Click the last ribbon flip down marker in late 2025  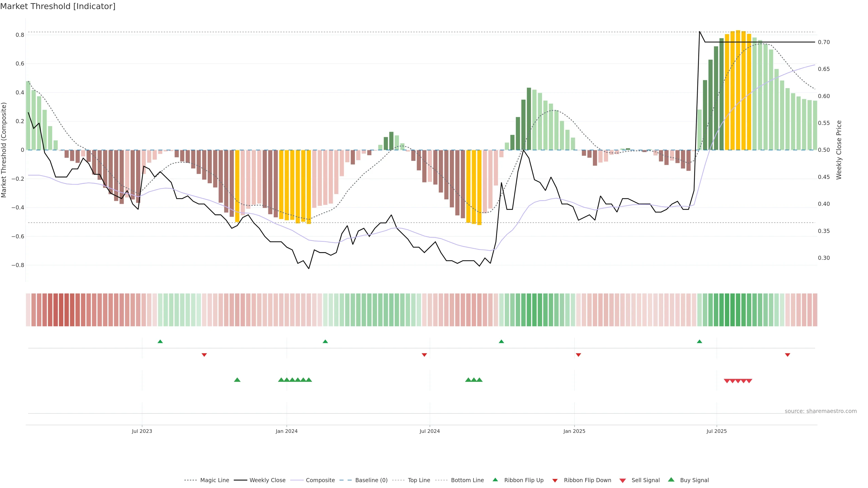pyautogui.click(x=788, y=355)
